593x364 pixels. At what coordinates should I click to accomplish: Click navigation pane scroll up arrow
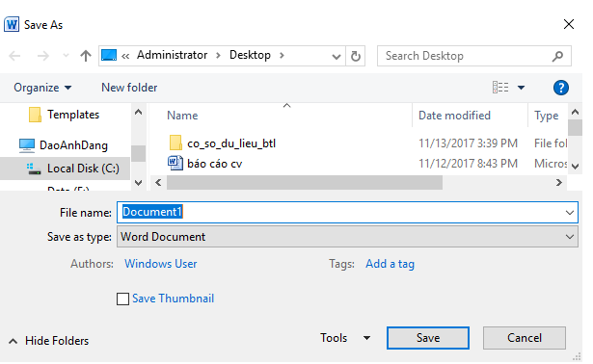139,112
